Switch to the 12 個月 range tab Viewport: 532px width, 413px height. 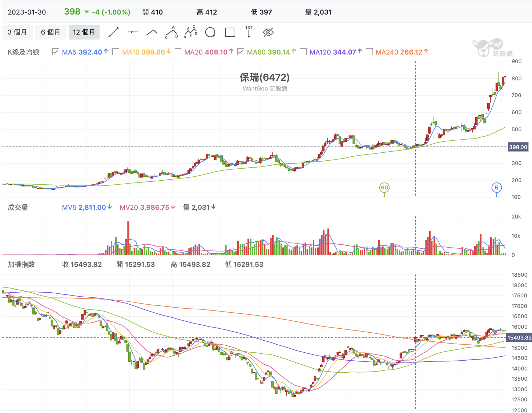84,32
